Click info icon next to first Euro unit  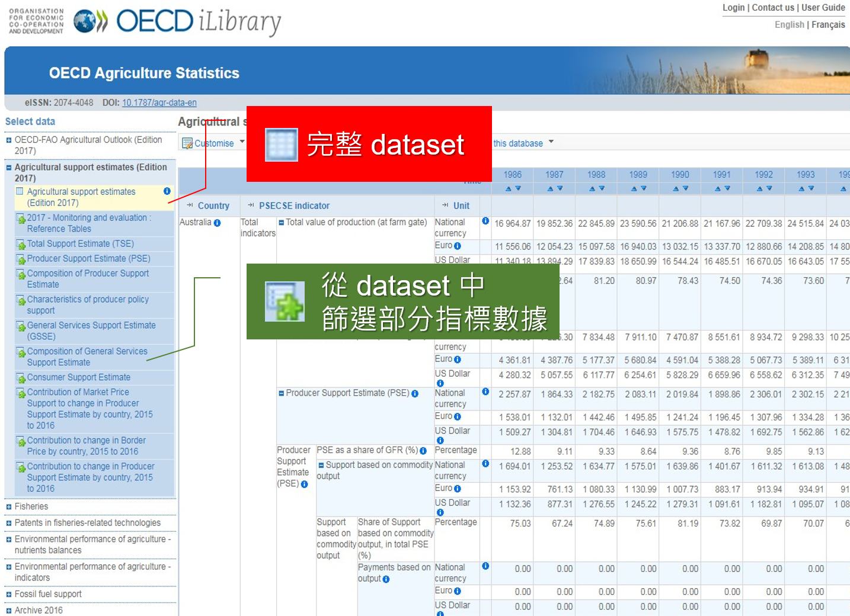pos(458,246)
